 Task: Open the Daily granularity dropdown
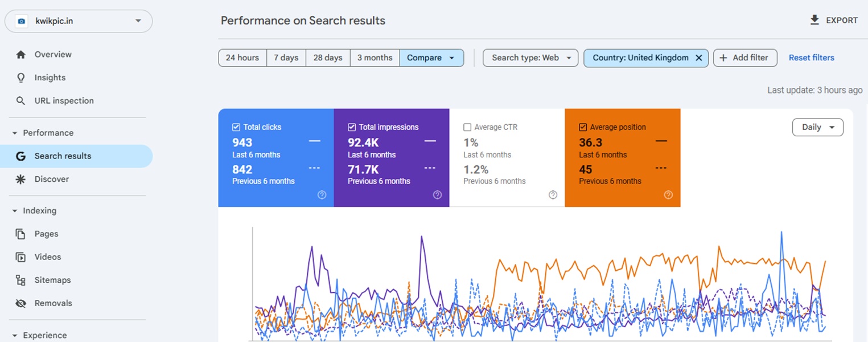coord(817,127)
